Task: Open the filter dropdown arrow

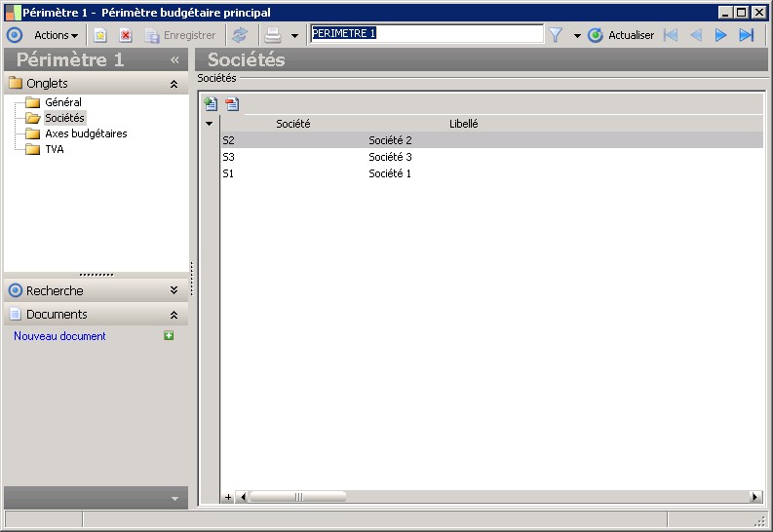Action: coord(577,35)
